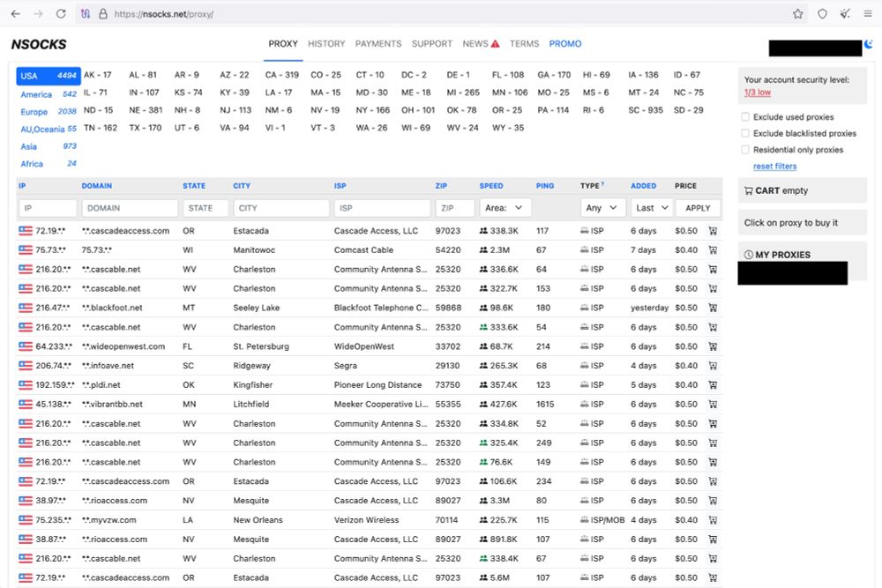Viewport: 882px width, 588px height.
Task: Click the ISP filter input field
Action: pyautogui.click(x=382, y=208)
